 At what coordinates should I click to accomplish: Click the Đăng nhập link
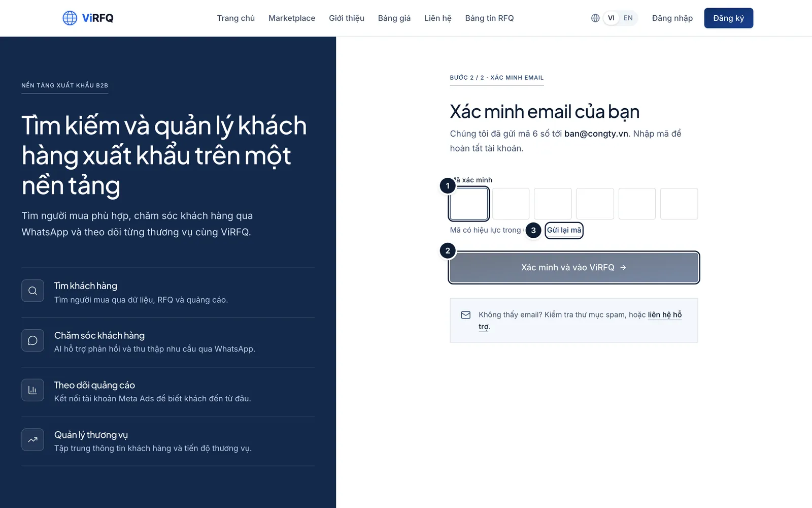click(672, 18)
